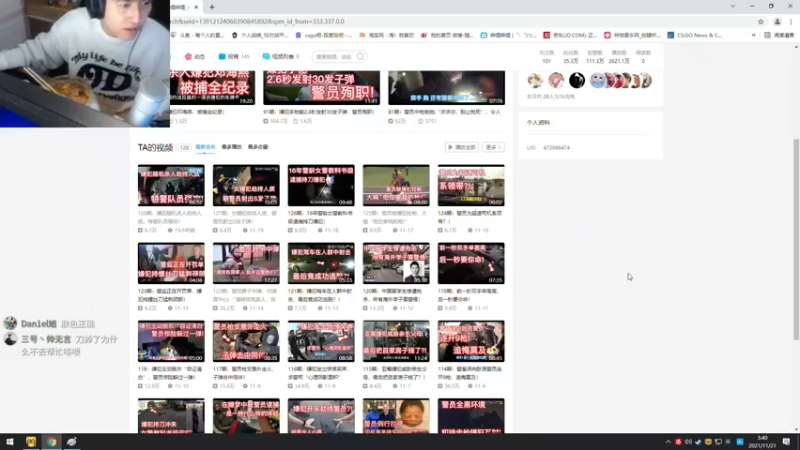Click the page vertical scrollbar thumb
800x450 pixels.
click(796, 239)
